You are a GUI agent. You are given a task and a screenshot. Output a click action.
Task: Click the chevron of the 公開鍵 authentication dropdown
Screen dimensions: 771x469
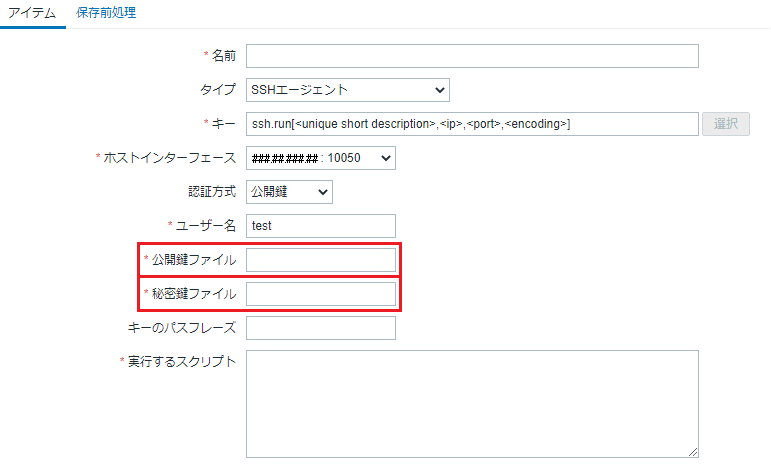coord(323,192)
